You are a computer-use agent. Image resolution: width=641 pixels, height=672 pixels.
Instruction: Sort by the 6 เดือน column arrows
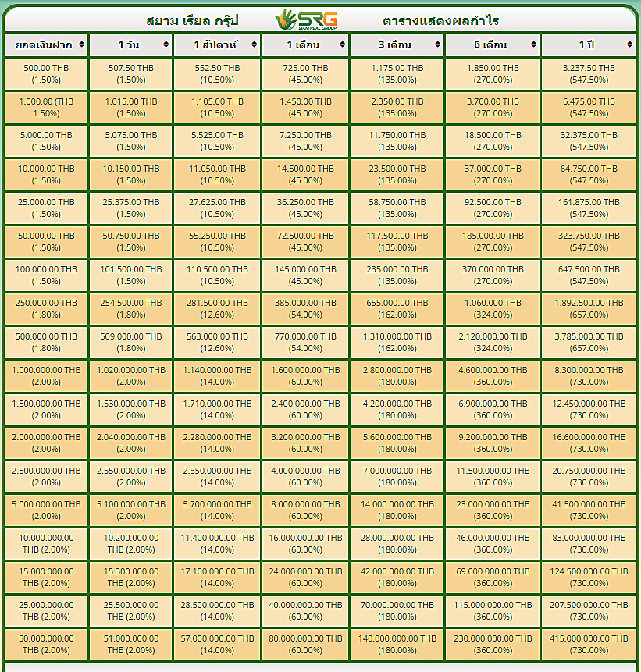pyautogui.click(x=533, y=44)
